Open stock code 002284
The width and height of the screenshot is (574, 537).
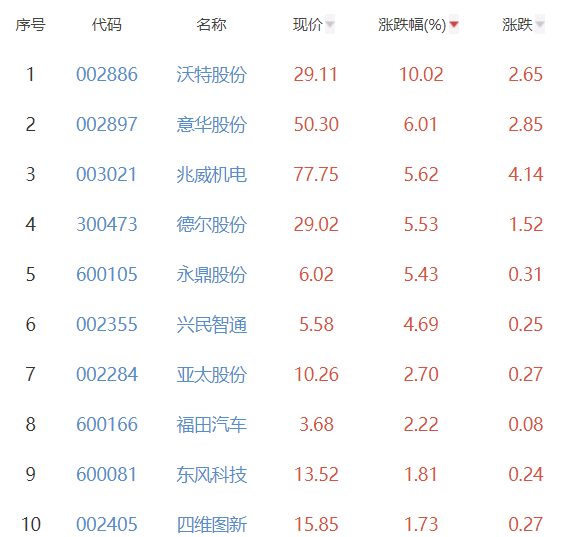107,374
